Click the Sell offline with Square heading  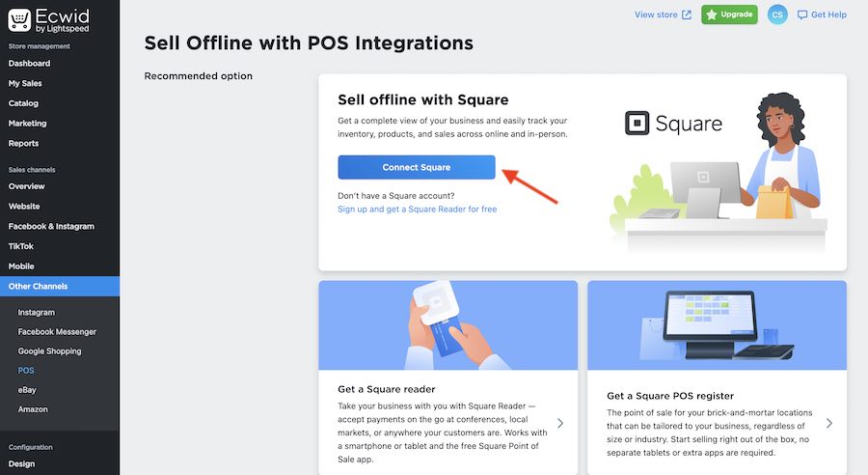pos(423,99)
